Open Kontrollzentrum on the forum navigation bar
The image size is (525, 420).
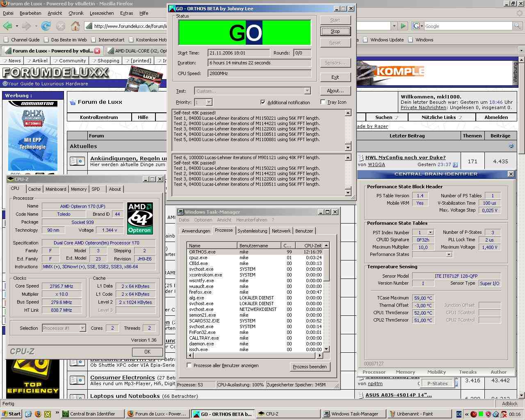(x=99, y=117)
